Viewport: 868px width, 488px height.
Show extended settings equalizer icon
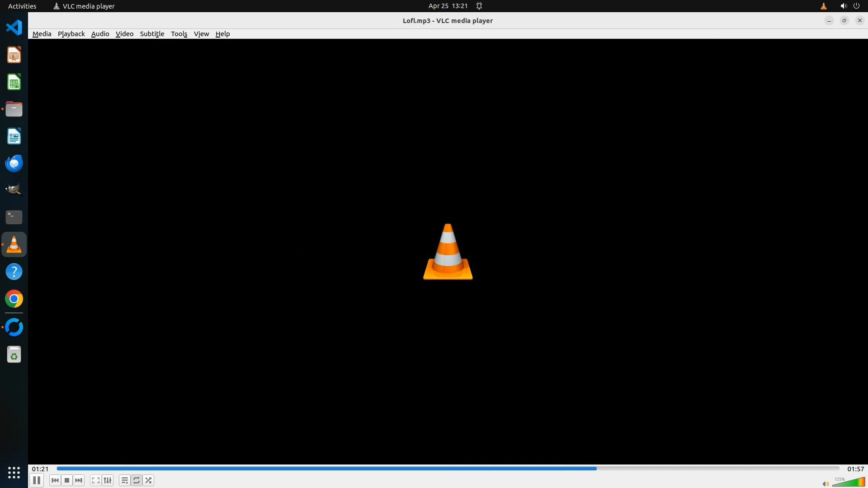tap(108, 480)
